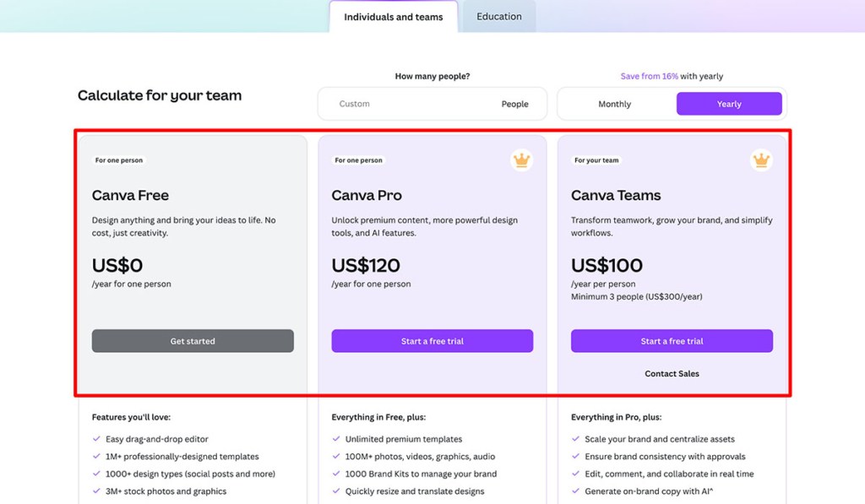Toggle the checkmark beside 1000 Brand Kits feature
The height and width of the screenshot is (504, 865).
(335, 474)
